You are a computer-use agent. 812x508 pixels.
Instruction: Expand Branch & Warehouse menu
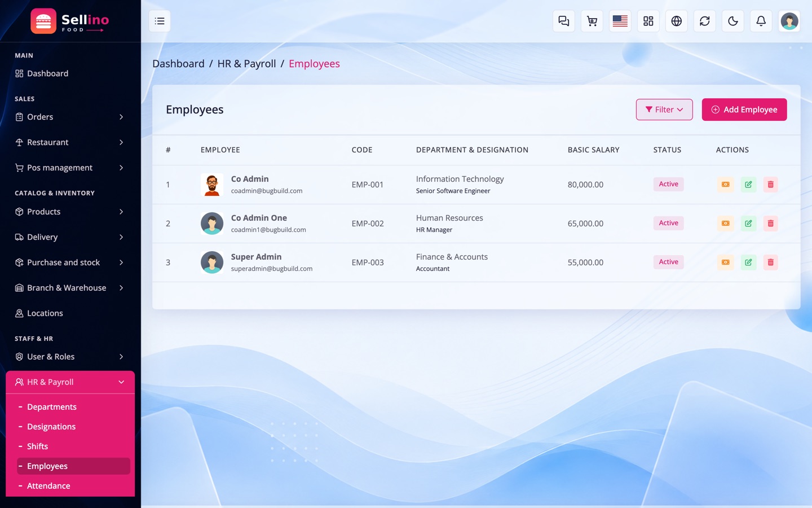[70, 288]
